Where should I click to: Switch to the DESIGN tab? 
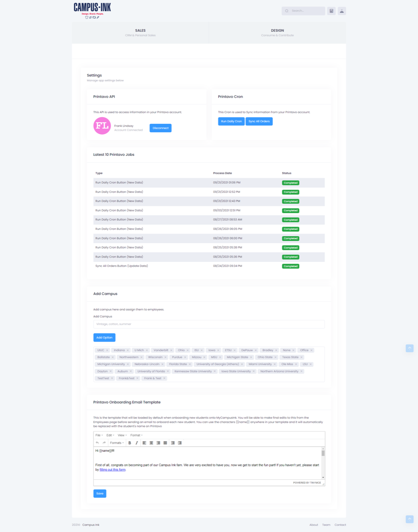[x=278, y=32]
